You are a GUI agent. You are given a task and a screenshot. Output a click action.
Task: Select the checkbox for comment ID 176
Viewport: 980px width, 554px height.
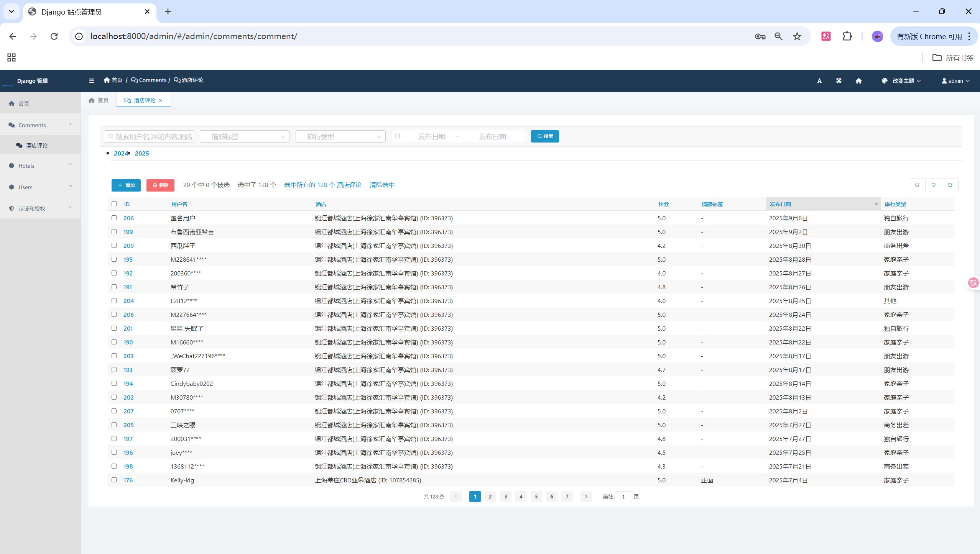[x=114, y=480]
